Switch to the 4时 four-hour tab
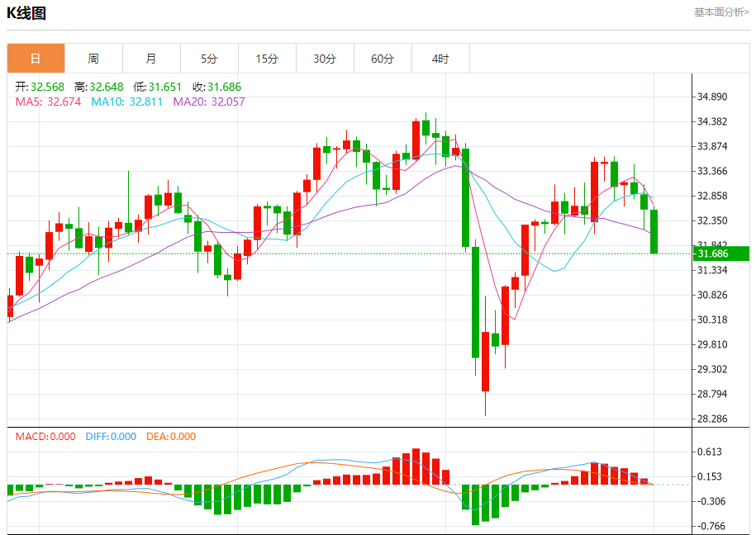Viewport: 756px width, 535px height. point(440,59)
